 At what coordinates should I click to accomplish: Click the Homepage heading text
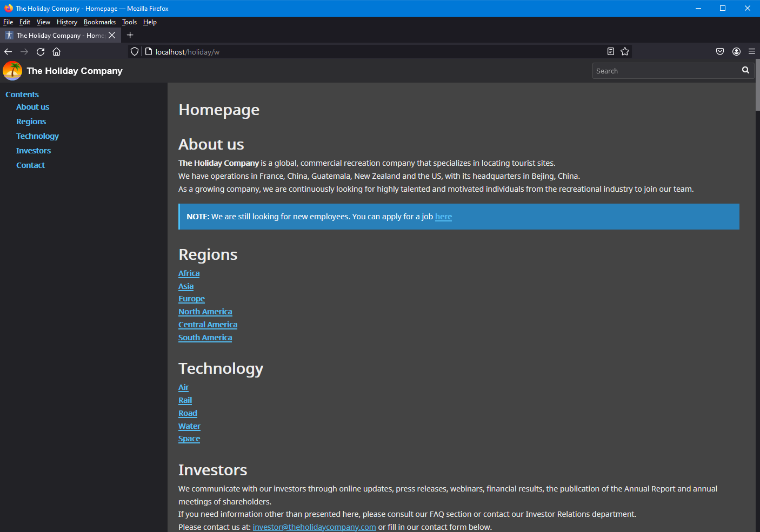point(219,110)
